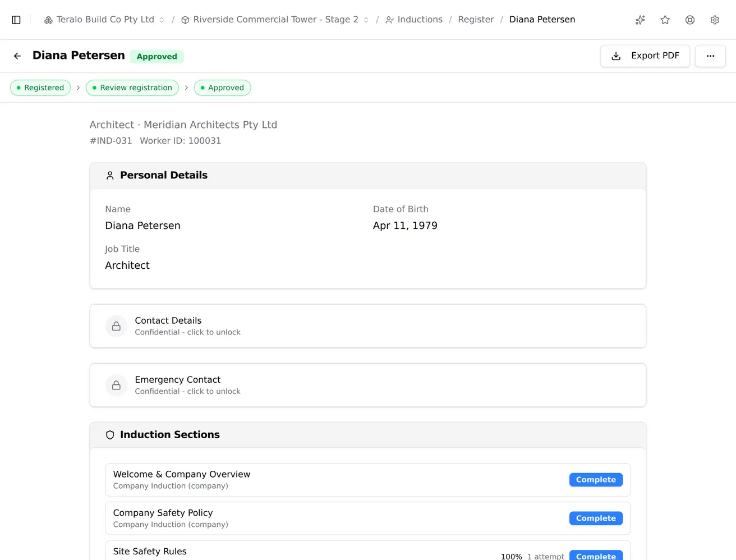Click the Personal Details section header
The width and height of the screenshot is (736, 560).
coord(368,176)
